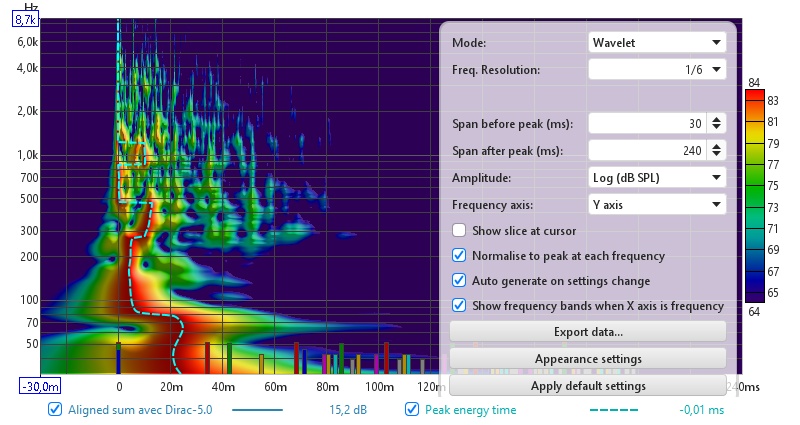Toggle the Peak energy time trace checkbox
Viewport: 800px width, 425px height.
click(412, 409)
